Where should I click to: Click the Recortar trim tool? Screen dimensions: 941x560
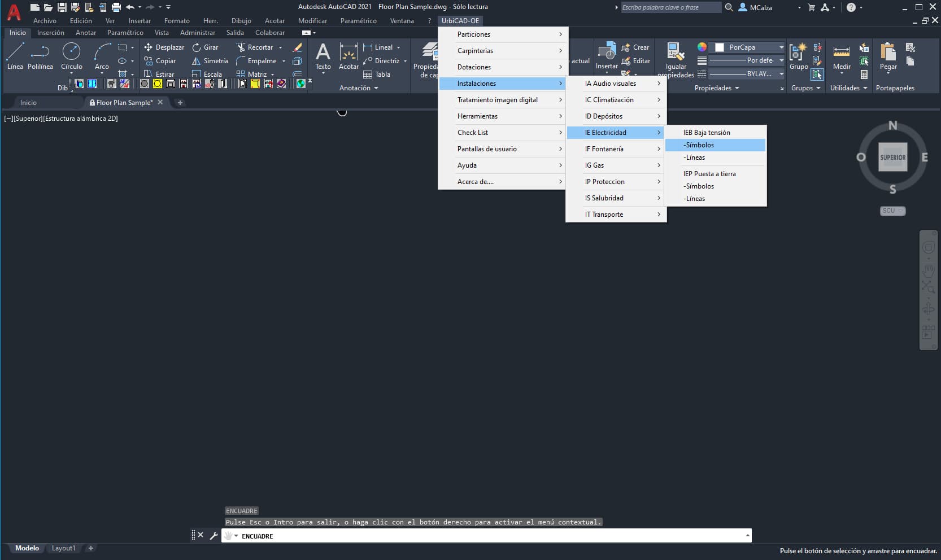coord(255,47)
